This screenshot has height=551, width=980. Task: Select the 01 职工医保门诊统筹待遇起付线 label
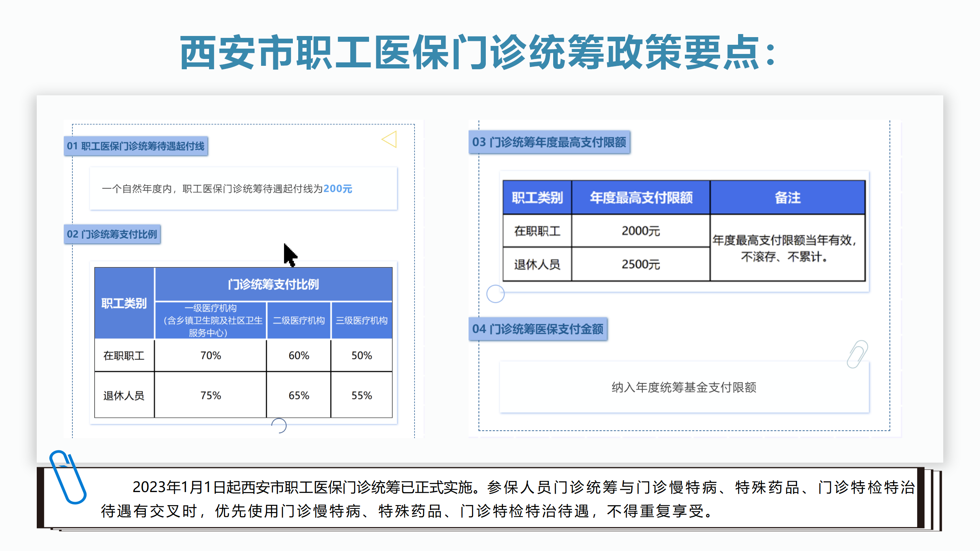pyautogui.click(x=136, y=146)
